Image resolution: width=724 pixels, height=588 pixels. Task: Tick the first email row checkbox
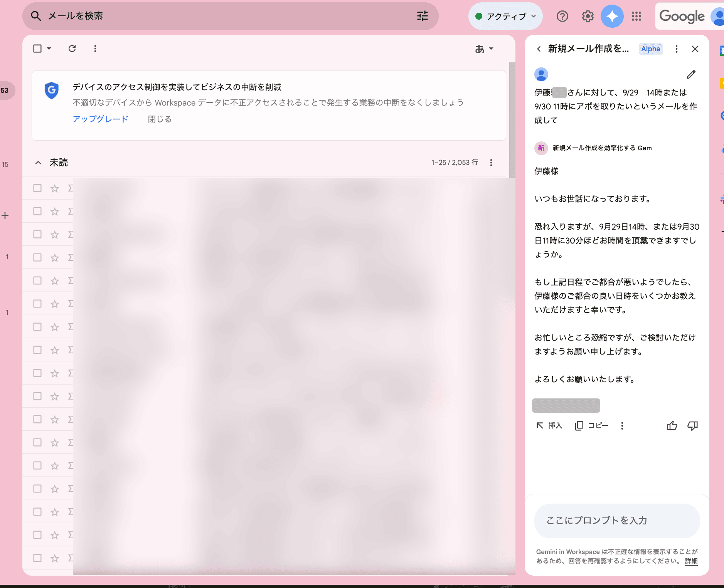(x=37, y=188)
